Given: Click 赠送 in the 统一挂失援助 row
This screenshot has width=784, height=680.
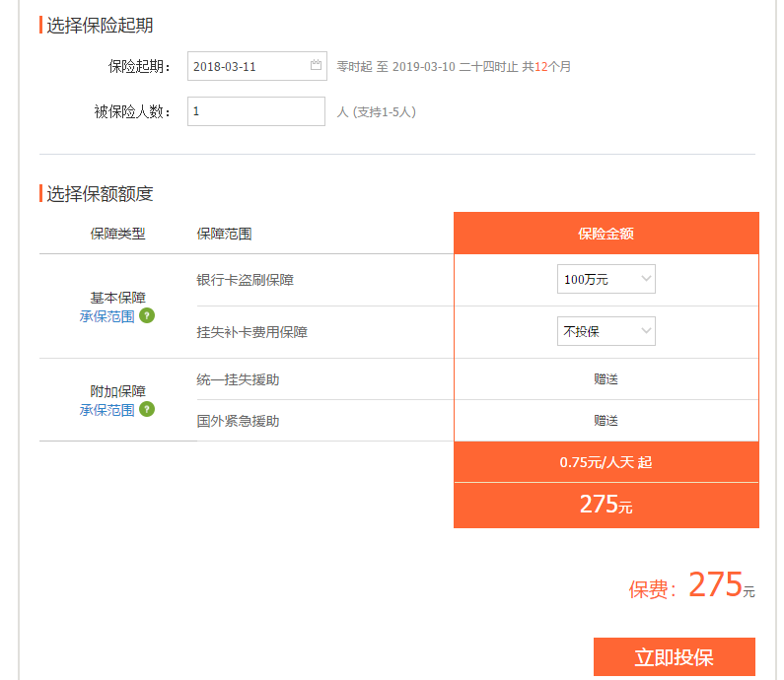Looking at the screenshot, I should pyautogui.click(x=606, y=379).
